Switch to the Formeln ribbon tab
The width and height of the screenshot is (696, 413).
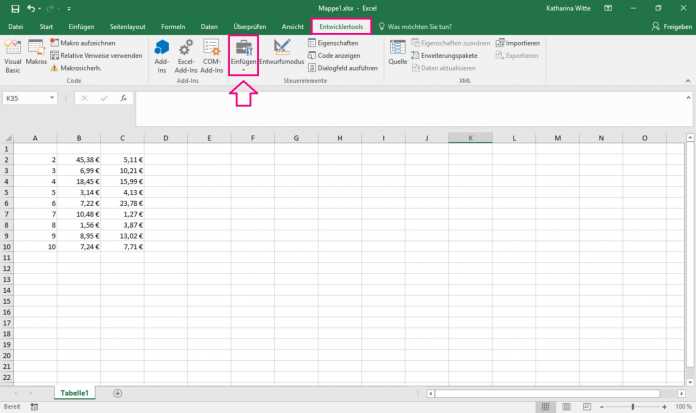click(x=173, y=26)
